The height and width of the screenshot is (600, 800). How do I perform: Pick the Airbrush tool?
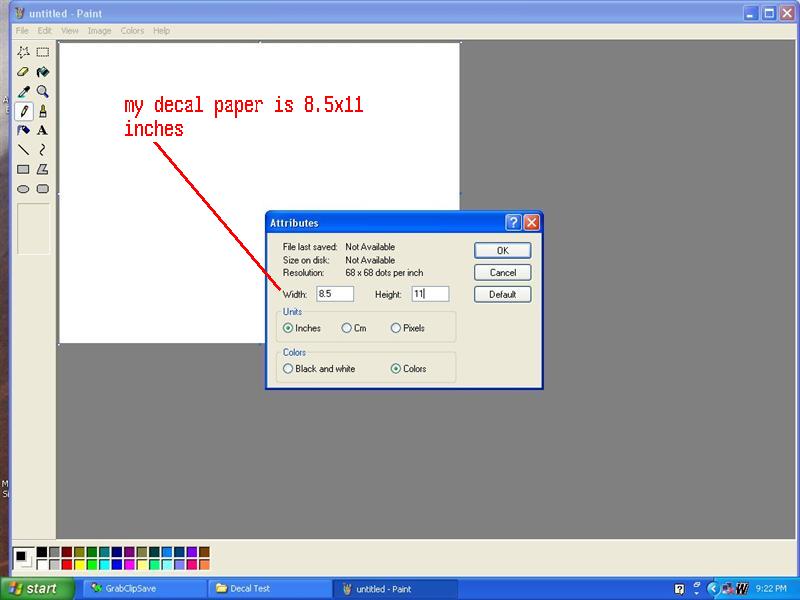click(x=23, y=130)
